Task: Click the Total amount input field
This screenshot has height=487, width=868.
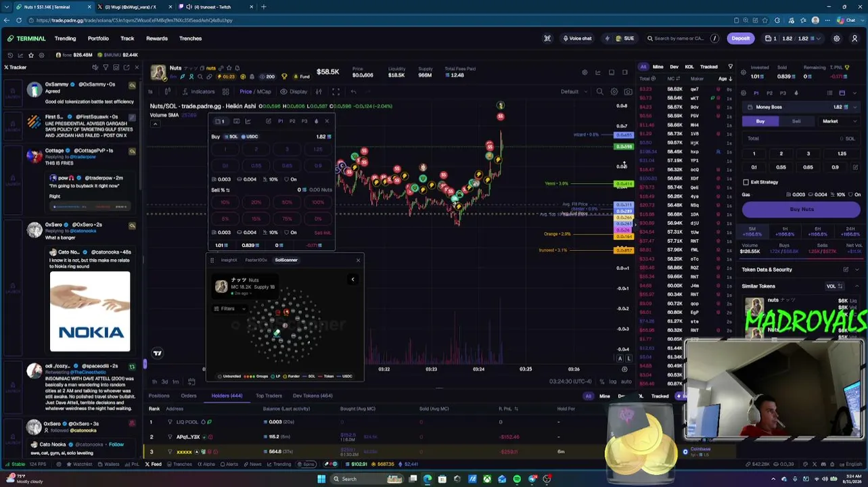Action: click(x=802, y=139)
